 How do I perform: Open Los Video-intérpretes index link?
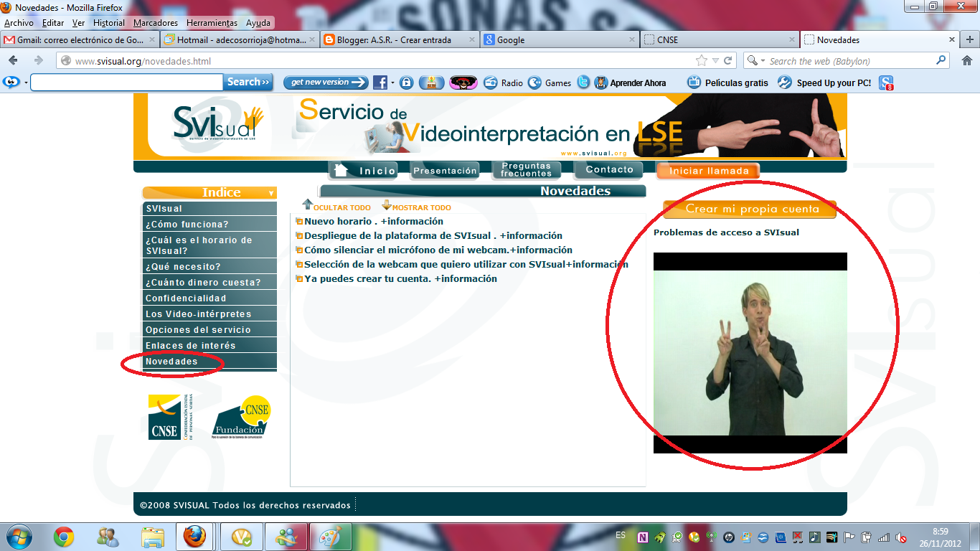[x=209, y=314]
